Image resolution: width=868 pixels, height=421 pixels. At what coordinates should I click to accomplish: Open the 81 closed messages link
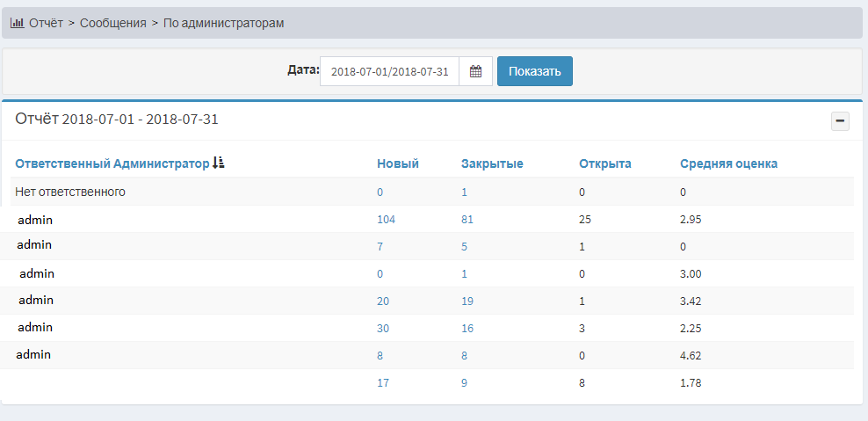(467, 220)
